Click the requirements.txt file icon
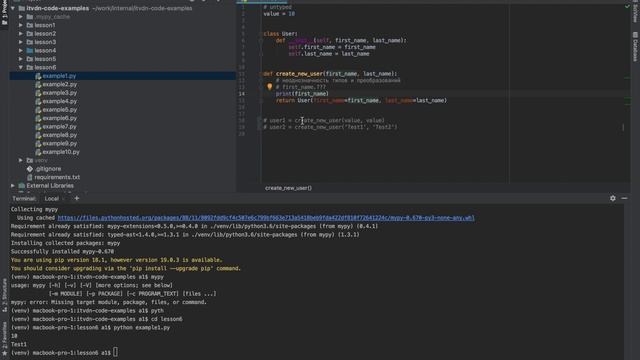This screenshot has width=640, height=360. pos(30,177)
